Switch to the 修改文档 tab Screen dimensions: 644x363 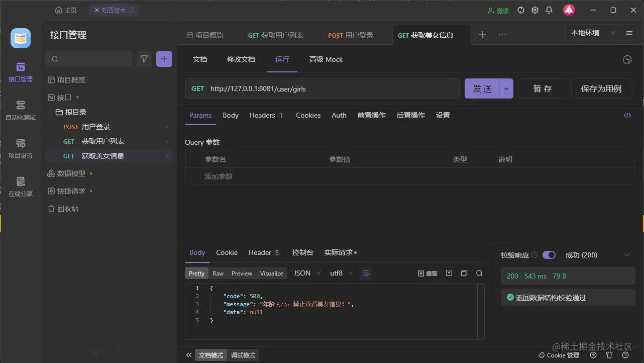point(241,59)
